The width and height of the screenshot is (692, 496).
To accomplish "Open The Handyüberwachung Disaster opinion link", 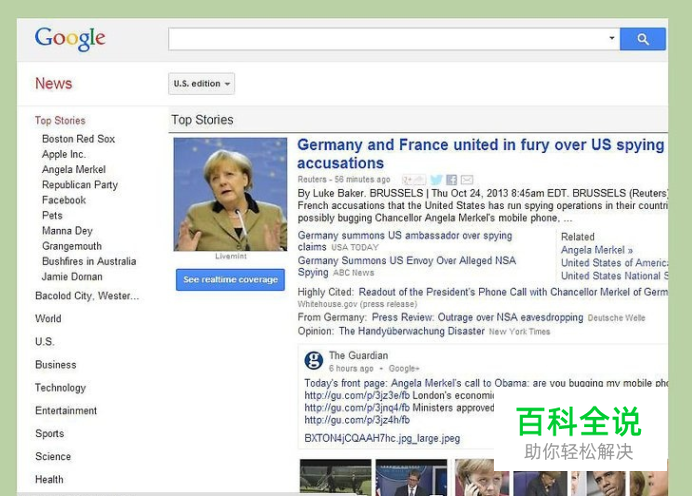I will (412, 331).
